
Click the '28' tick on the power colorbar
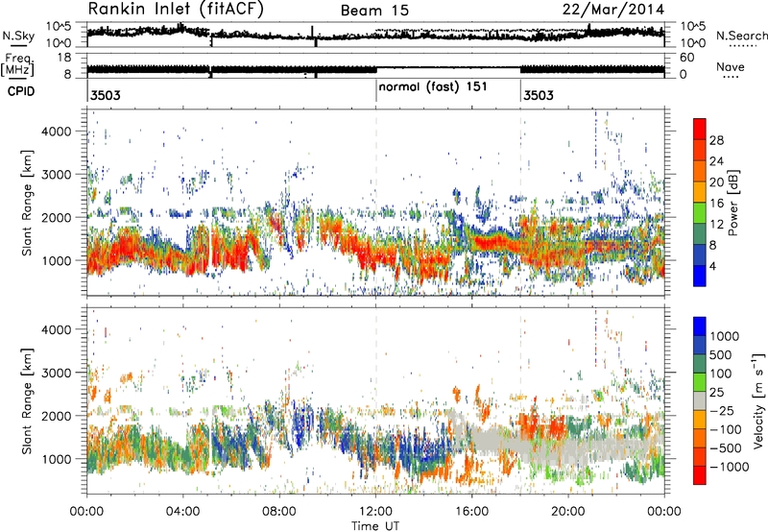pyautogui.click(x=716, y=140)
